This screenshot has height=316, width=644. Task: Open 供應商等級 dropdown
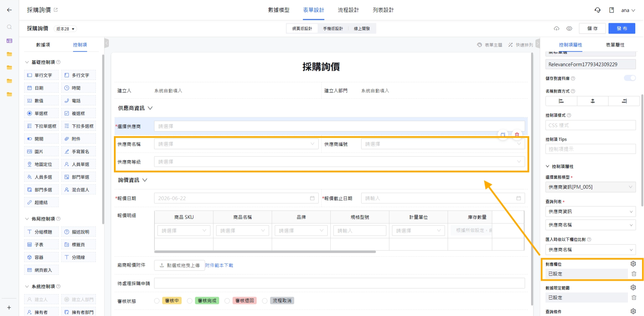pos(339,162)
